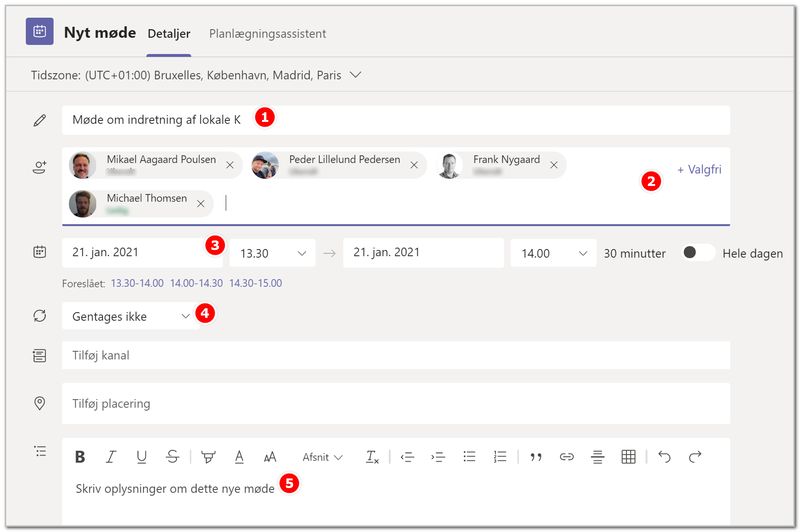Insert a hyperlink

[567, 457]
